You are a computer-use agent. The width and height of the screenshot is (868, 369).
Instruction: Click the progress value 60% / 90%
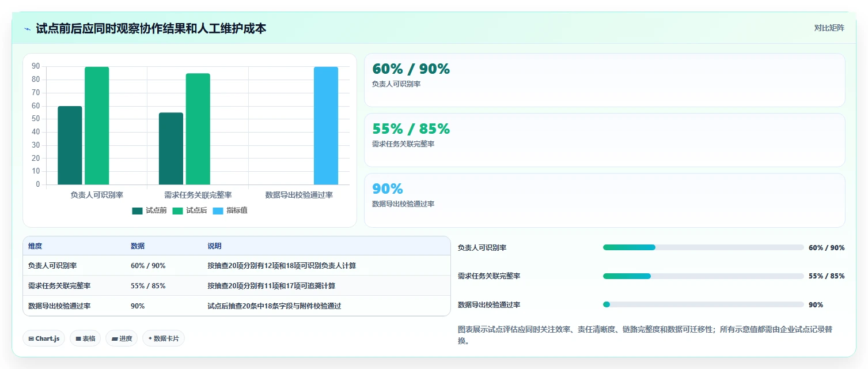pyautogui.click(x=827, y=247)
